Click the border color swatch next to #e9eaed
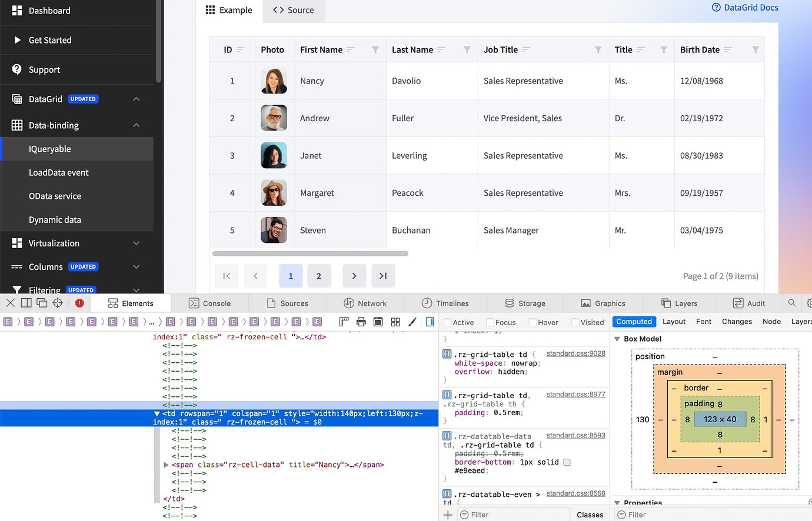Image resolution: width=812 pixels, height=521 pixels. point(567,462)
